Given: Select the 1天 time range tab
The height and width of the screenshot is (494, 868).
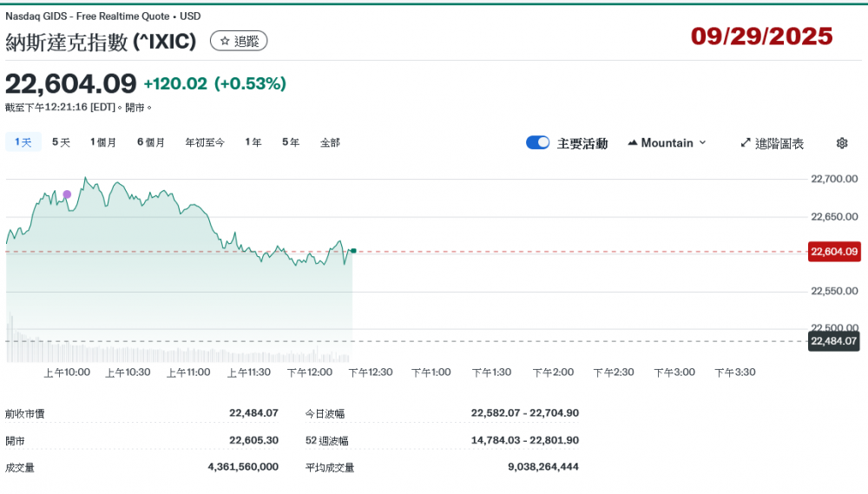Looking at the screenshot, I should point(23,142).
